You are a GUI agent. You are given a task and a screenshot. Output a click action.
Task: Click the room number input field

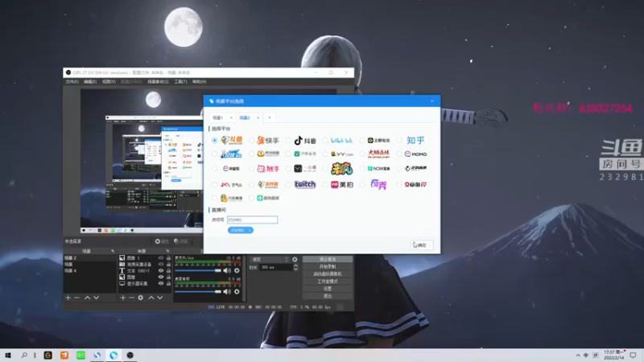(253, 220)
